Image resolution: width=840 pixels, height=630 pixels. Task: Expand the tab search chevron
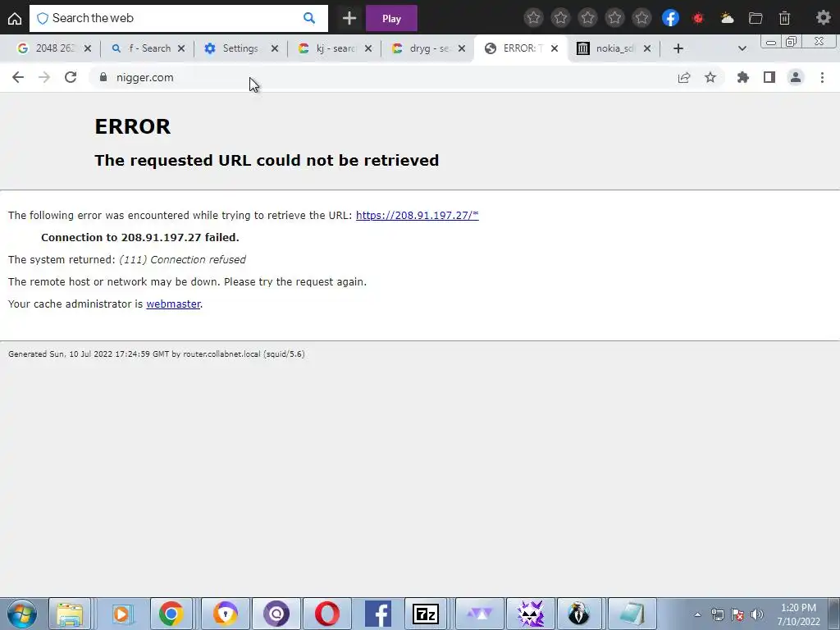(742, 48)
